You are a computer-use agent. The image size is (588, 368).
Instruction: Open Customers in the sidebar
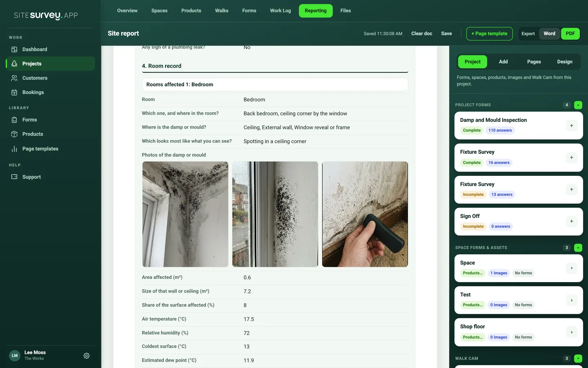point(51,78)
